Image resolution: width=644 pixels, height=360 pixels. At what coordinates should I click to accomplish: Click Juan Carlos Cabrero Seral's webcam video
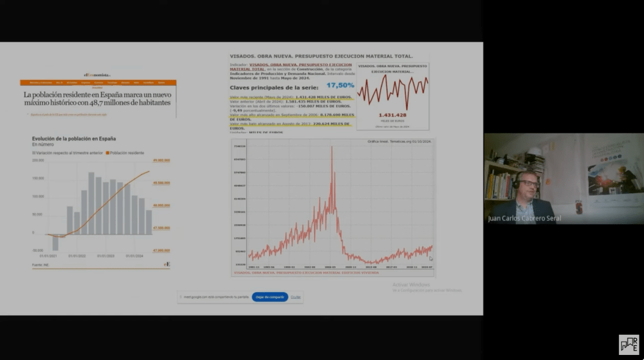tap(563, 178)
